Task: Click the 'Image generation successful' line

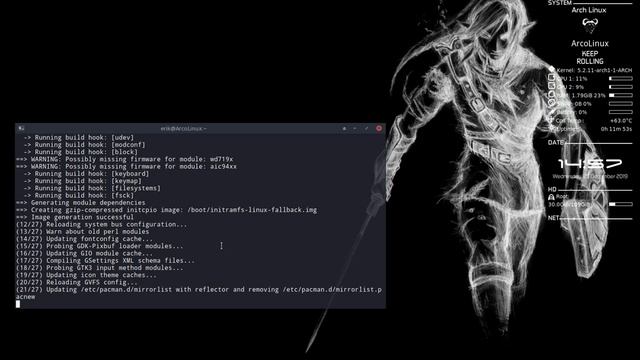Action: 75,217
